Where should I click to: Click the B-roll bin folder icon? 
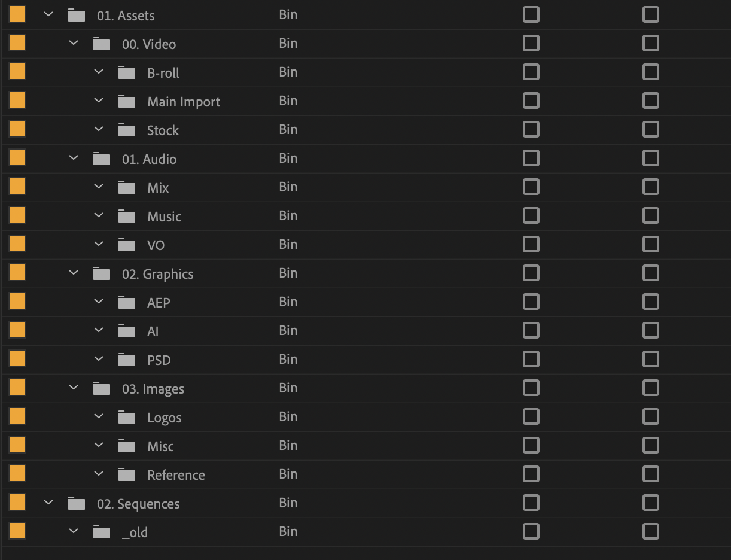tap(127, 72)
